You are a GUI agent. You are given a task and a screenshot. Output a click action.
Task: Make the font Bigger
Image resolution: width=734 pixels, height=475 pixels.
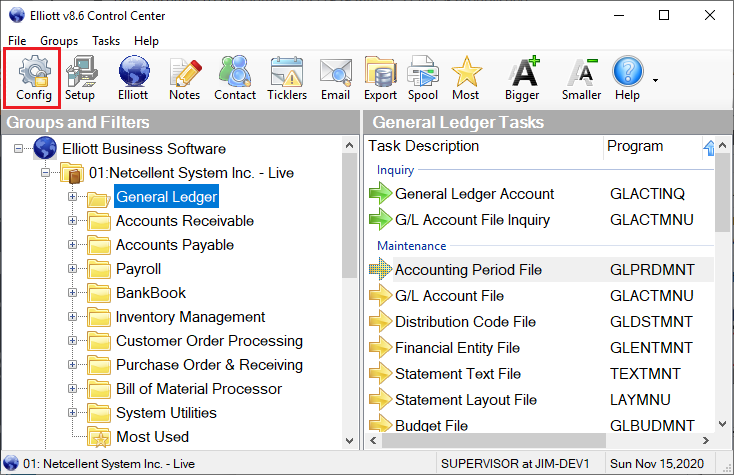tap(523, 78)
